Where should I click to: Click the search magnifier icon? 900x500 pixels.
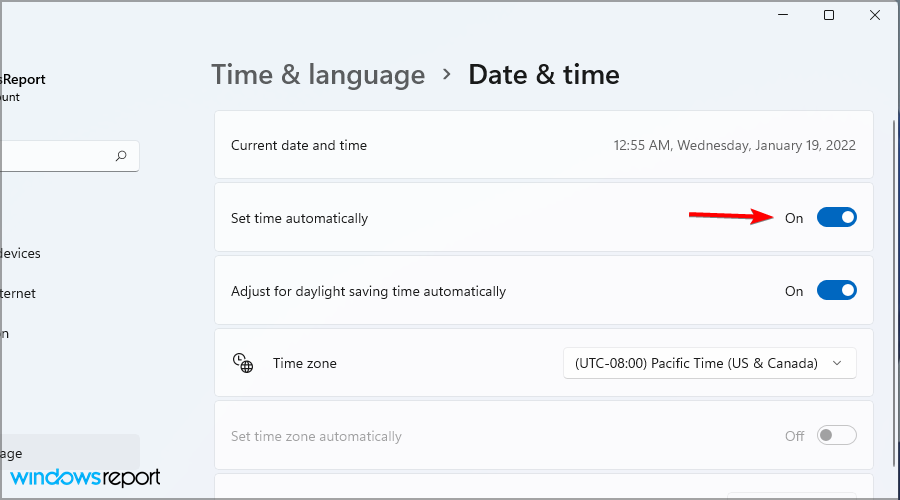click(x=121, y=155)
